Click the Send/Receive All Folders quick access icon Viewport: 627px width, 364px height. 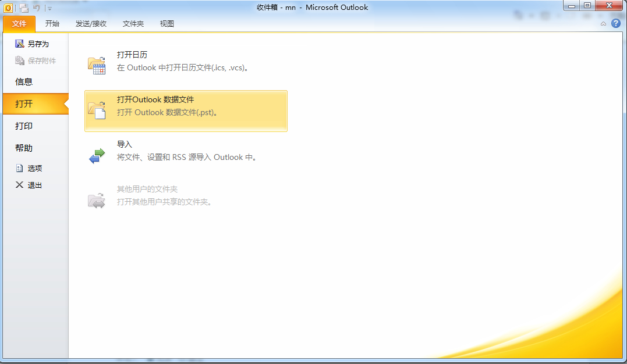coord(24,8)
